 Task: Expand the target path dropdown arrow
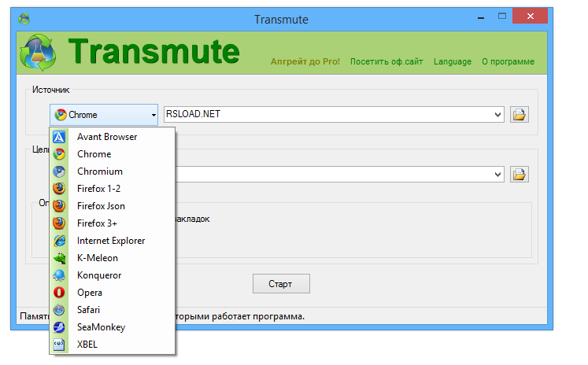tap(497, 175)
